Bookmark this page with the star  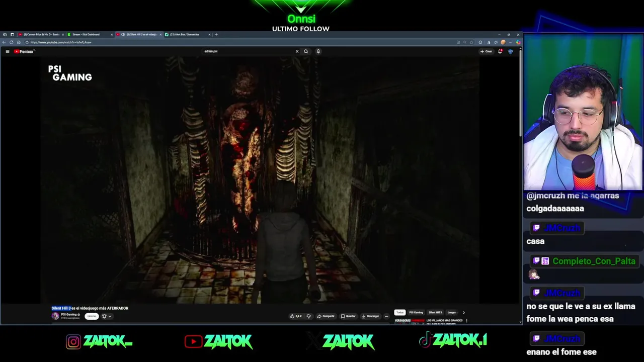coord(471,42)
